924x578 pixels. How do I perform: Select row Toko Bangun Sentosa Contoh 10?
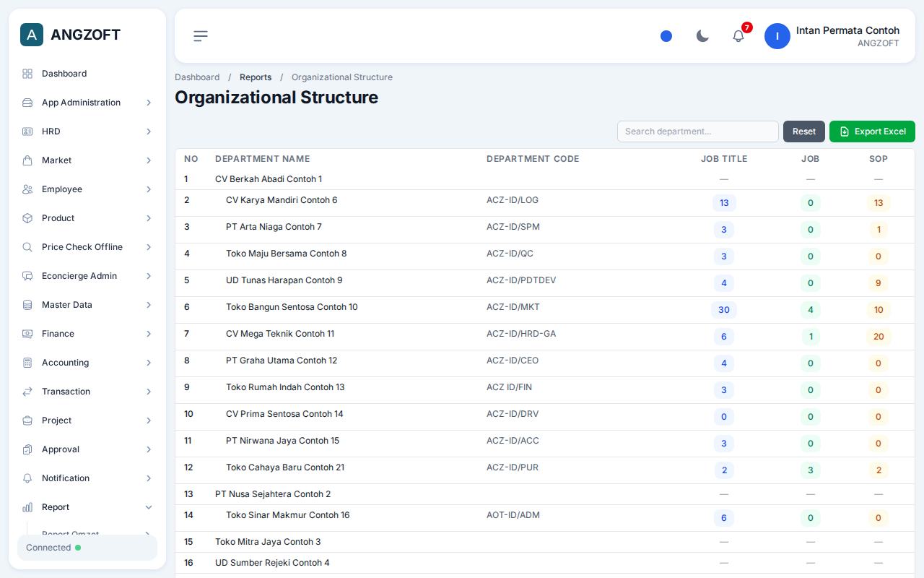[x=545, y=310]
